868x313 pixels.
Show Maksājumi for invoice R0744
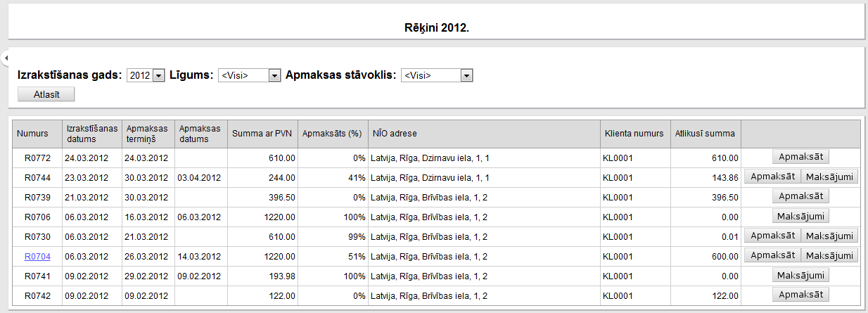(x=830, y=177)
